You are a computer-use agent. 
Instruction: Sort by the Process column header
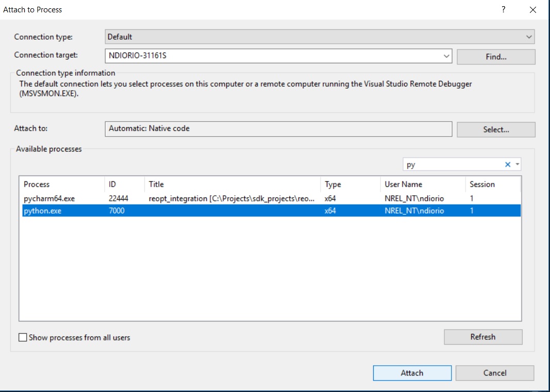pyautogui.click(x=37, y=184)
